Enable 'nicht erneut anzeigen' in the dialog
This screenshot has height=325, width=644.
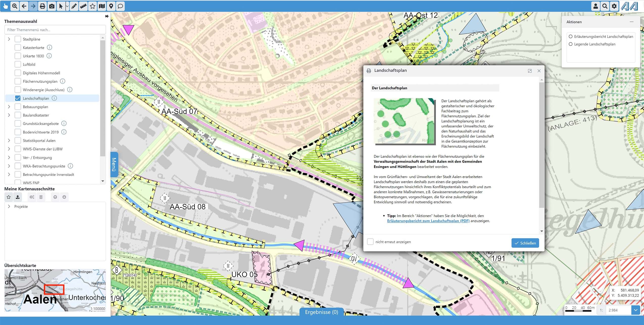(370, 242)
